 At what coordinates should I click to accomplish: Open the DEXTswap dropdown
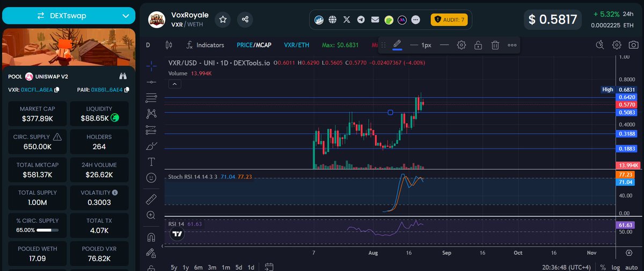click(68, 16)
